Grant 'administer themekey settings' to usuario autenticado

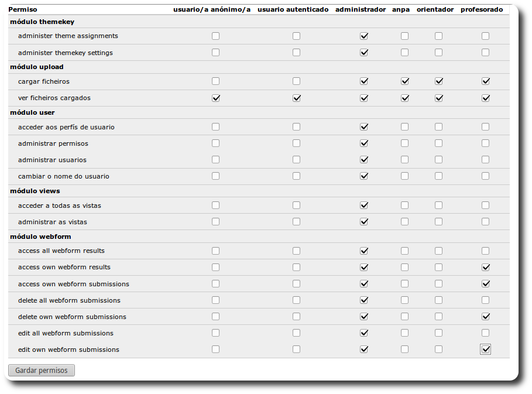[296, 52]
